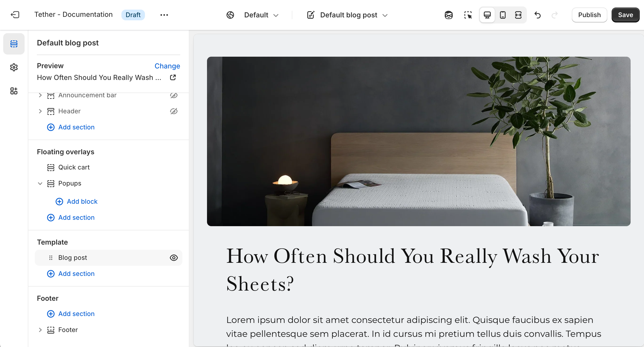Enable the section inspector selection tool
This screenshot has width=644, height=347.
click(468, 15)
